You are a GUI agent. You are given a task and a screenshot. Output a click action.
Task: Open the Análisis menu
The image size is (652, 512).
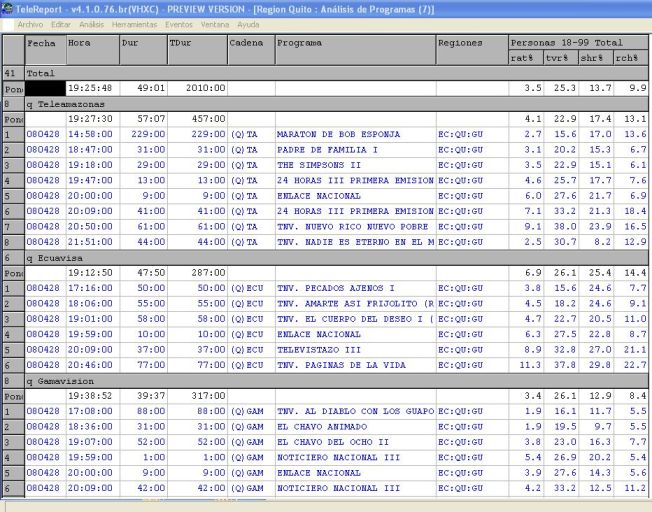[x=91, y=25]
